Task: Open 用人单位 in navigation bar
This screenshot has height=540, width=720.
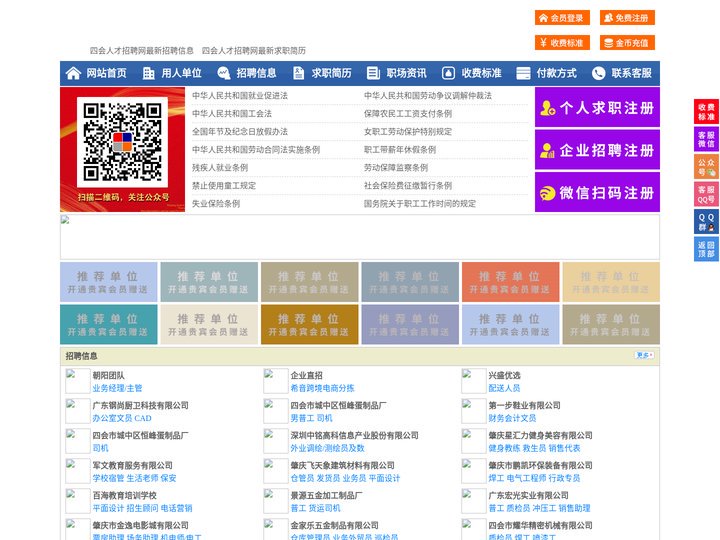Action: pyautogui.click(x=181, y=73)
